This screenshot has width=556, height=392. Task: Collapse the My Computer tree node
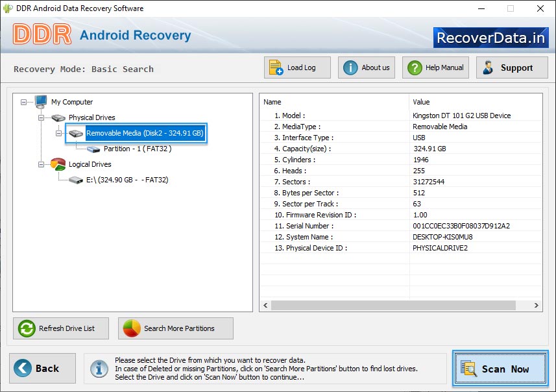click(x=23, y=102)
